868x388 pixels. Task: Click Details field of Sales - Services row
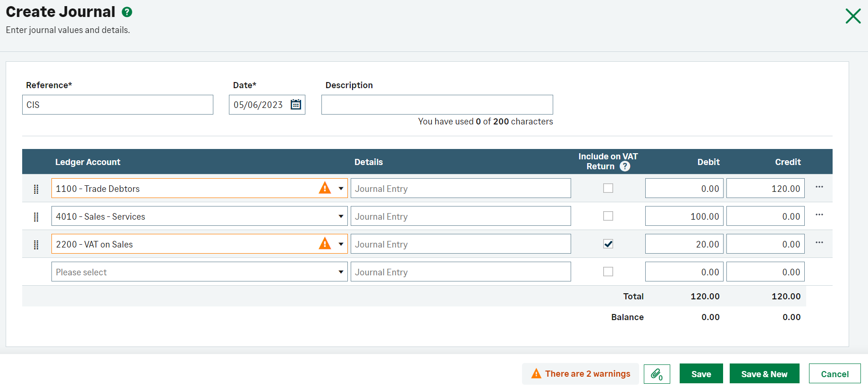[461, 216]
